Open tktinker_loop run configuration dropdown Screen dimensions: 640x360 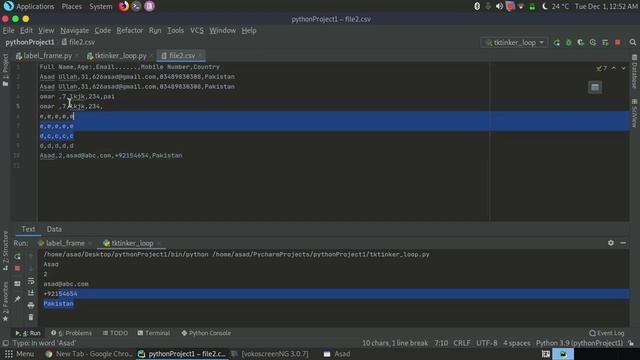pos(514,42)
